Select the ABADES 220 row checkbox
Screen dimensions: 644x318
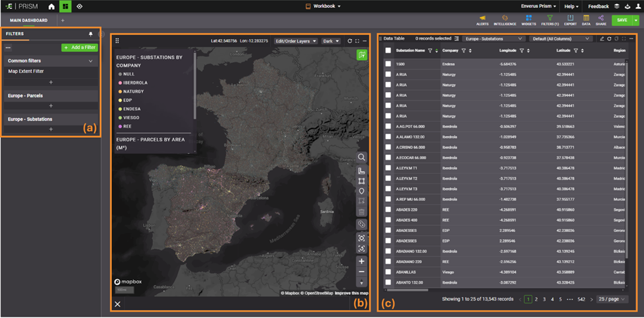[x=388, y=209]
